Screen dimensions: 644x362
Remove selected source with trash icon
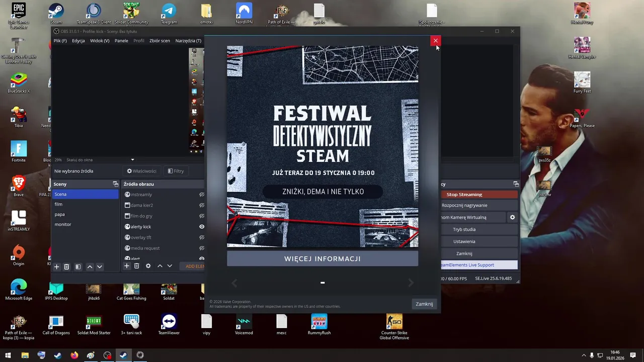136,266
